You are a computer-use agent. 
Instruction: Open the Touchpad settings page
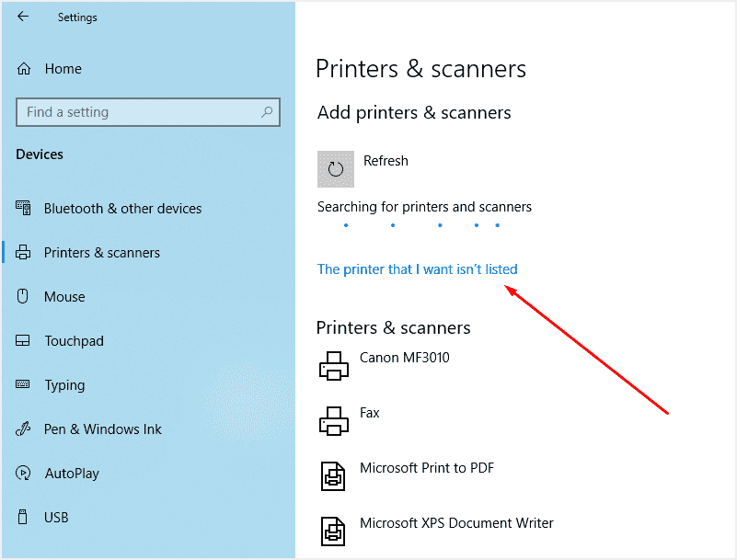pyautogui.click(x=74, y=341)
